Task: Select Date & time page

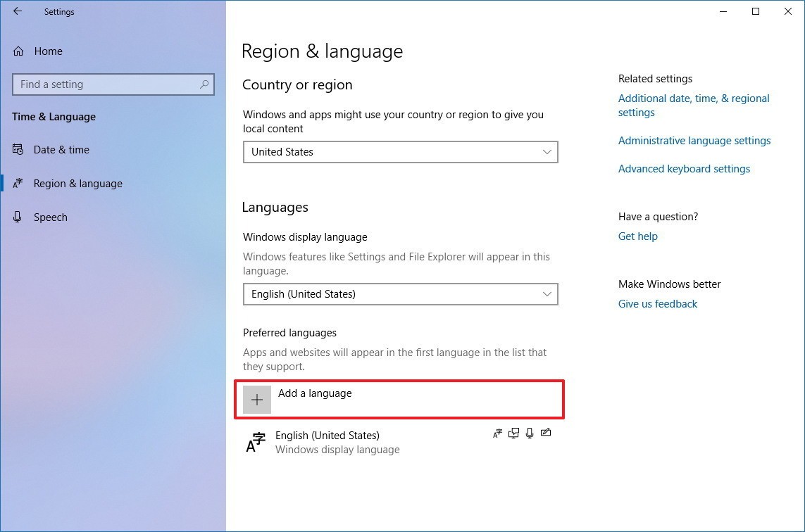Action: [61, 150]
